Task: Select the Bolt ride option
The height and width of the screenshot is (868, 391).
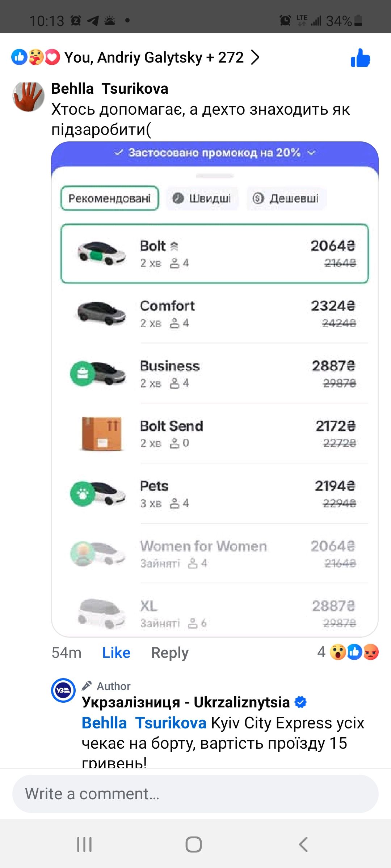Action: click(x=215, y=254)
